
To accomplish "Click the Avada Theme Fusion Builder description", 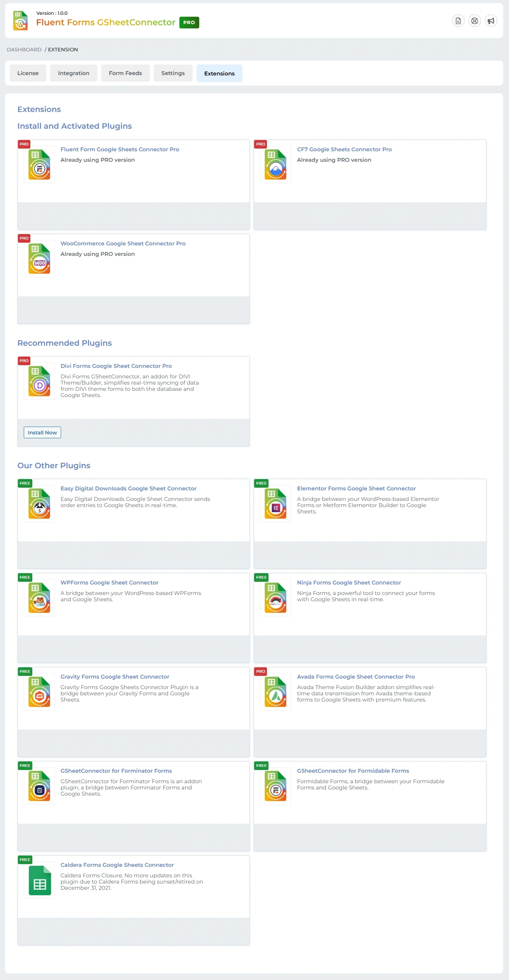I will pos(366,693).
